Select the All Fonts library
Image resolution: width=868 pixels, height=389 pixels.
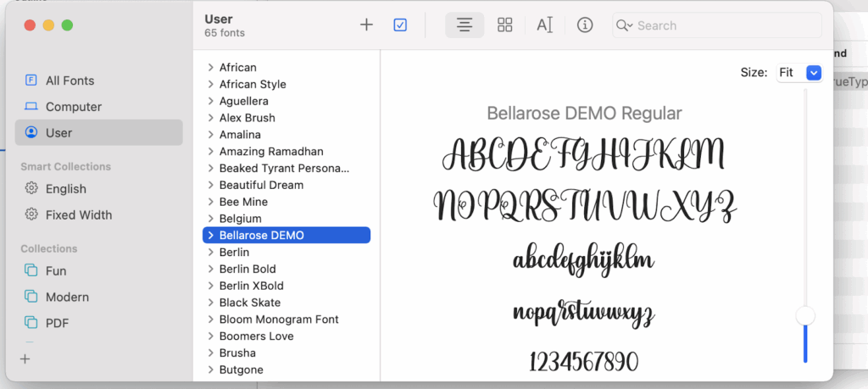[x=70, y=81]
